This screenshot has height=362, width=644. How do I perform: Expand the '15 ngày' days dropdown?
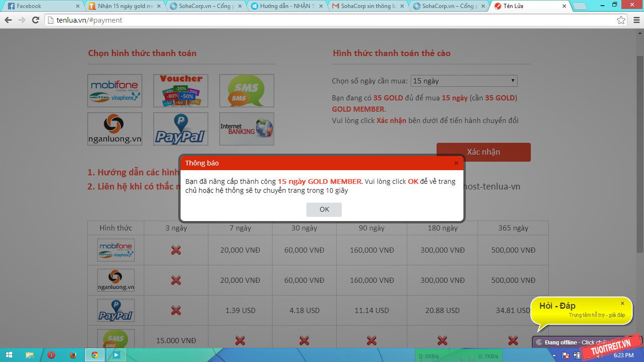(x=464, y=81)
